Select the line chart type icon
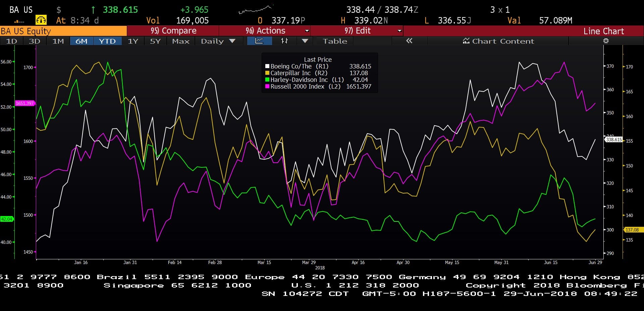644x311 pixels. 259,41
